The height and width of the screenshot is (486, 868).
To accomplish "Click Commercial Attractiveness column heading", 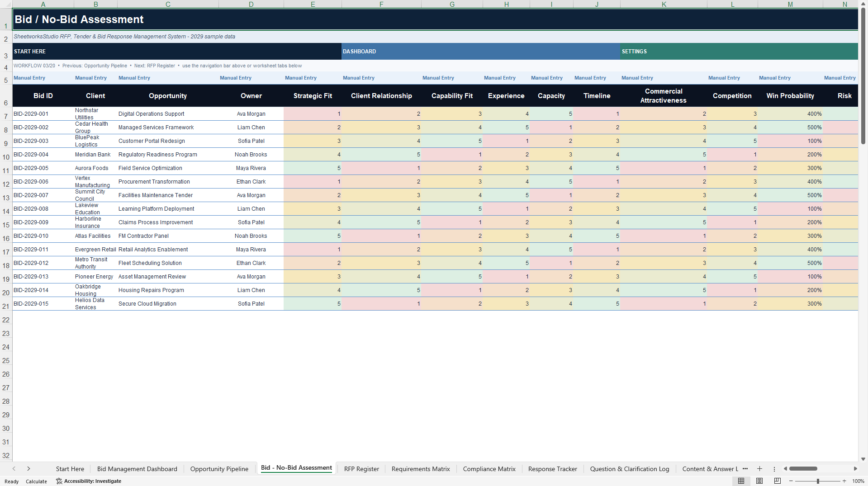I will (664, 96).
